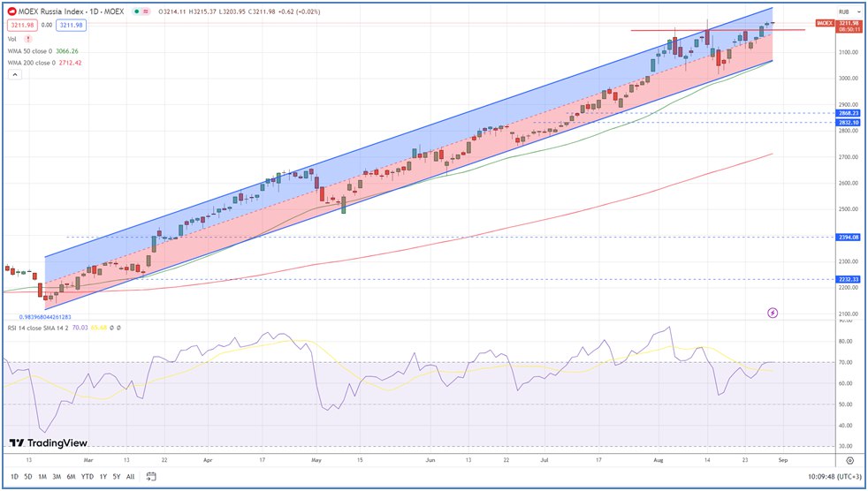Select the 1M time range
868x491 pixels.
tap(42, 477)
